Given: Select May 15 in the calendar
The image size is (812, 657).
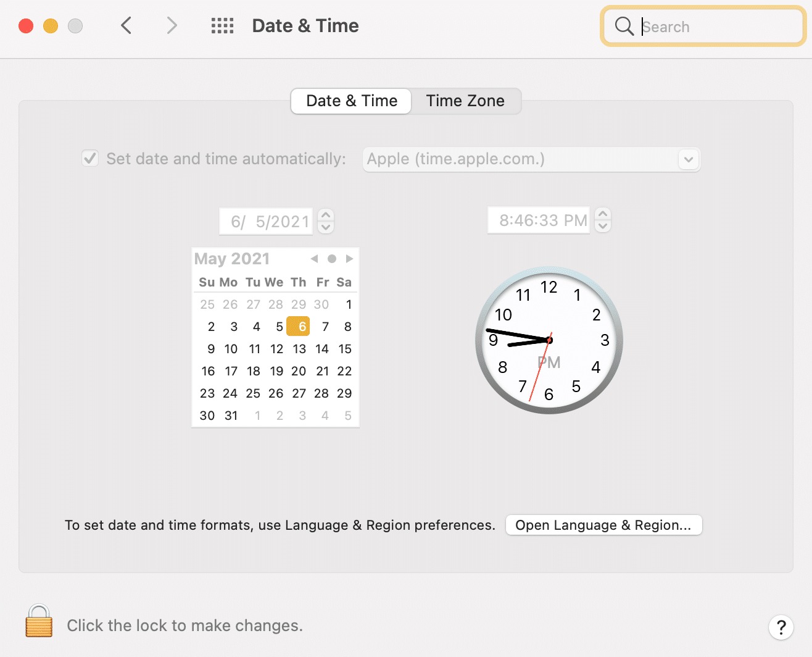Looking at the screenshot, I should (x=344, y=349).
